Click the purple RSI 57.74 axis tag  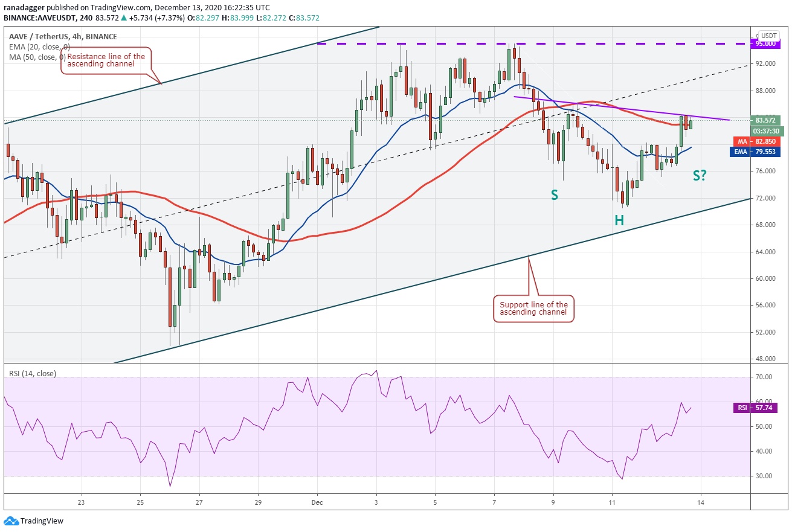click(756, 408)
